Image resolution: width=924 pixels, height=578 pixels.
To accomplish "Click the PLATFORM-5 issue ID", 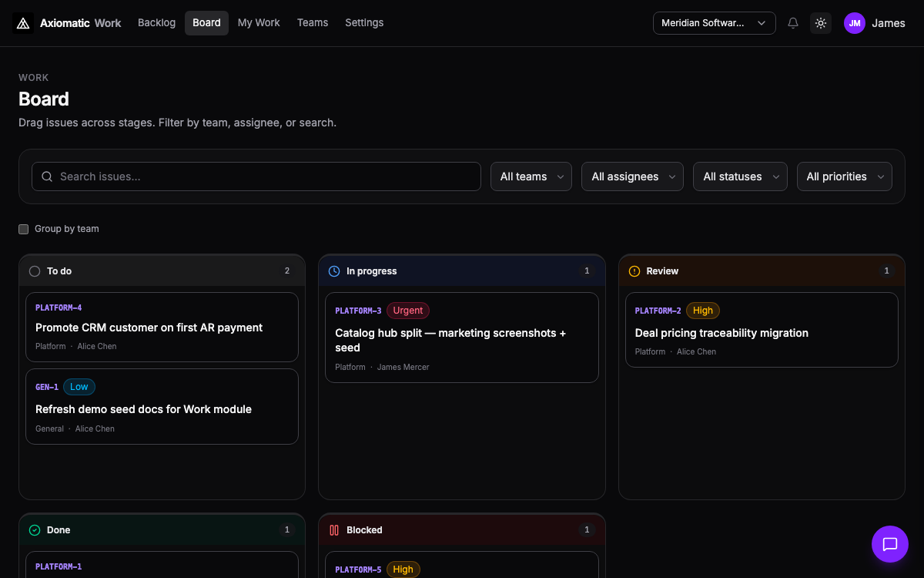I will click(x=358, y=570).
